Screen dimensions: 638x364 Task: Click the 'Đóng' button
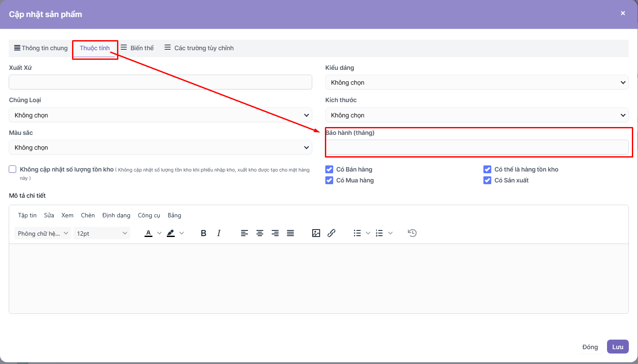(x=590, y=347)
